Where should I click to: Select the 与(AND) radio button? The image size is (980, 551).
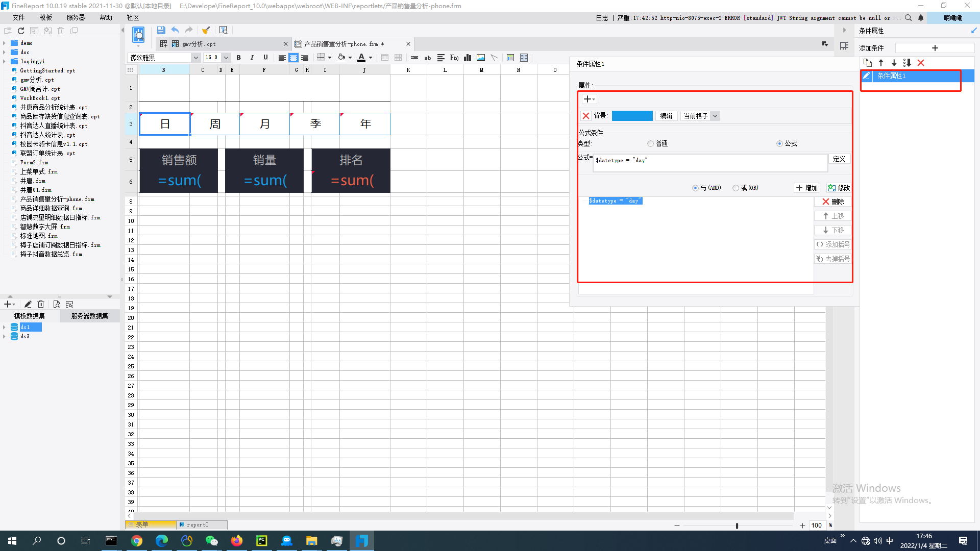[x=695, y=188]
